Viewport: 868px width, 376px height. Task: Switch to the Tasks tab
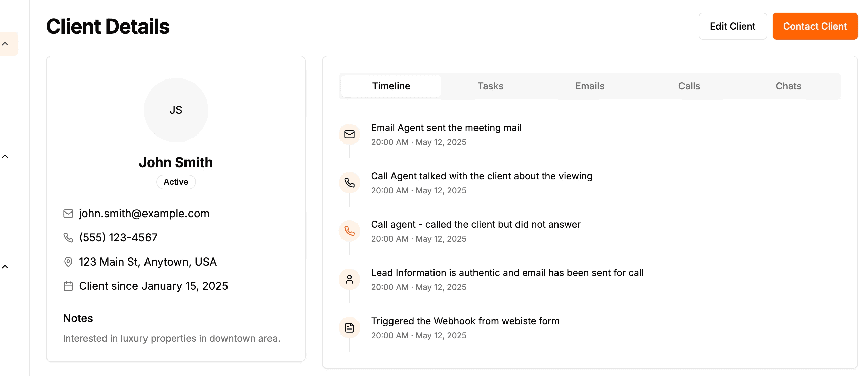490,86
